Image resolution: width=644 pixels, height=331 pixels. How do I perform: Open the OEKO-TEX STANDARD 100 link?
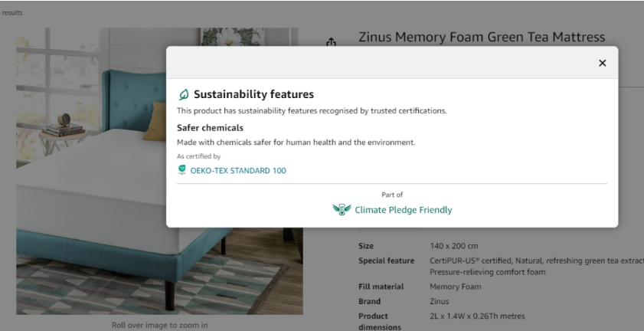[238, 171]
